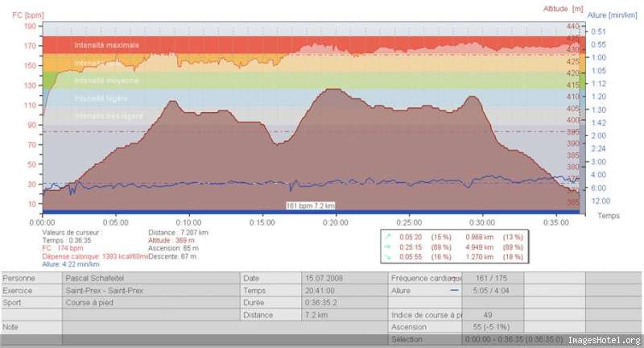Click the blue selection bar under chart
Screen dimensions: 644x348
(x=311, y=212)
